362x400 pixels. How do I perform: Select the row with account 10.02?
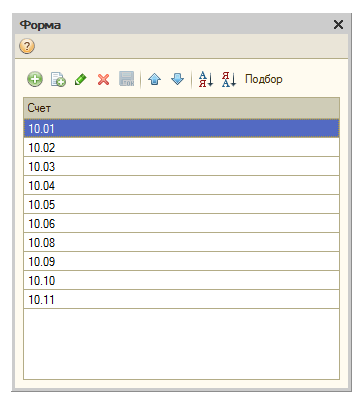182,147
